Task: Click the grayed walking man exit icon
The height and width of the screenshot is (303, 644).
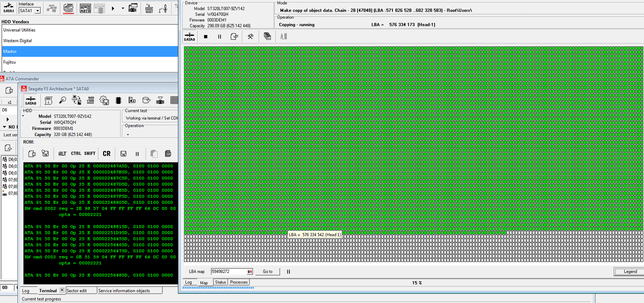Action: pos(283,37)
